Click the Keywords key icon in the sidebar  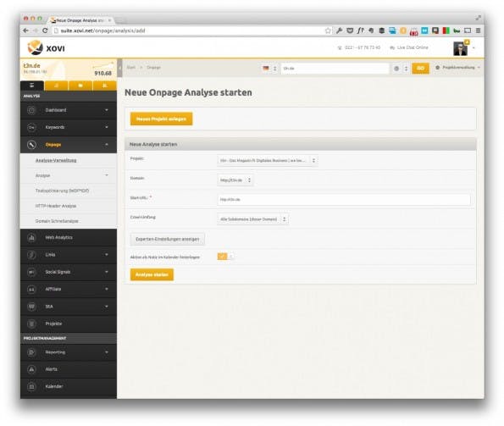click(31, 128)
